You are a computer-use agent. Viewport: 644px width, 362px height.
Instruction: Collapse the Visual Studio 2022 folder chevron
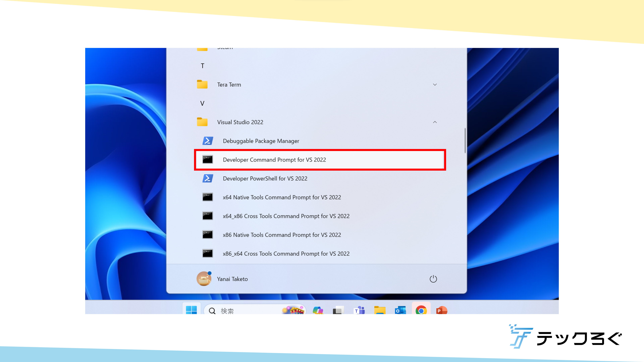tap(435, 122)
